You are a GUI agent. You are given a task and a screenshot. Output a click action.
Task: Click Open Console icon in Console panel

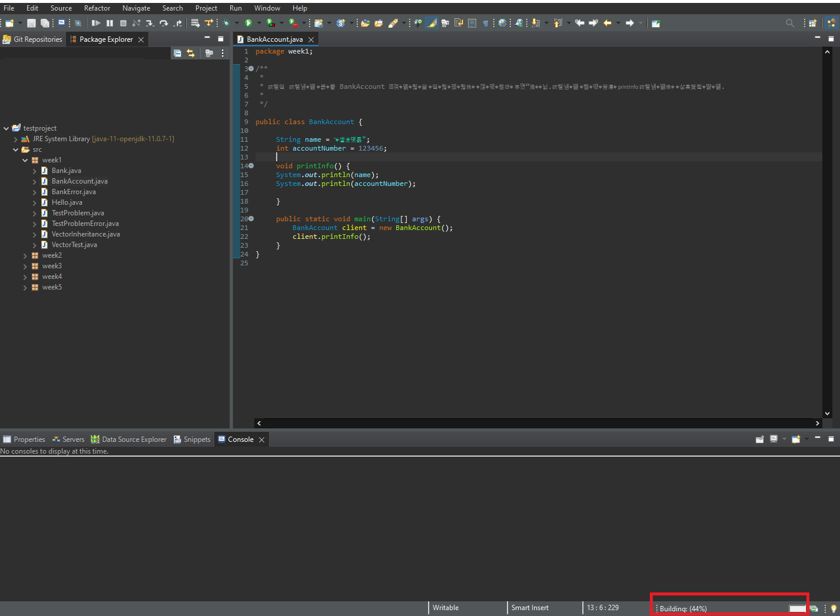pyautogui.click(x=796, y=439)
